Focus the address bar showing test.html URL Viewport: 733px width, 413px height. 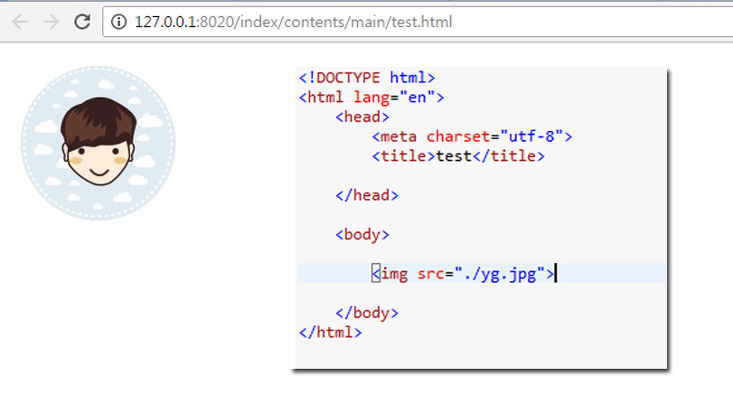[418, 22]
